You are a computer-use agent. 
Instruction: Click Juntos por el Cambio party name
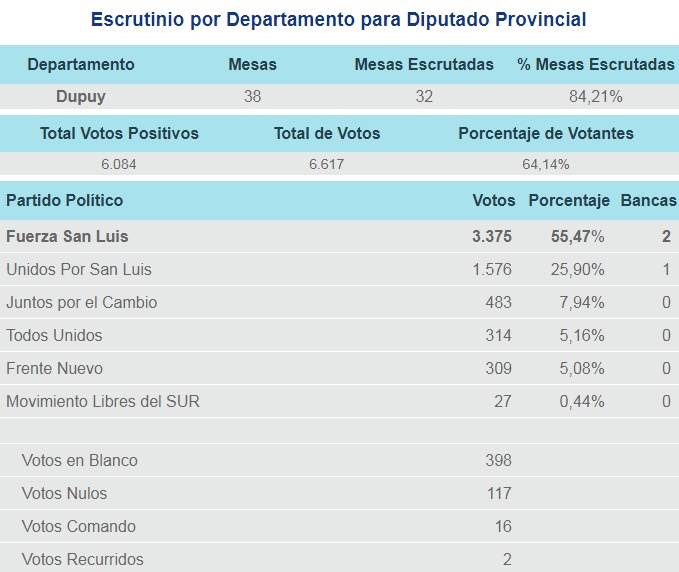81,302
